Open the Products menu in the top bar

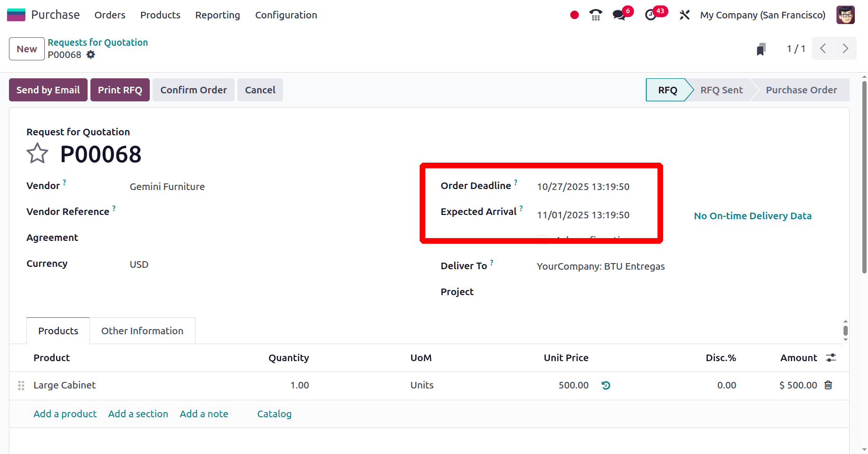point(160,15)
